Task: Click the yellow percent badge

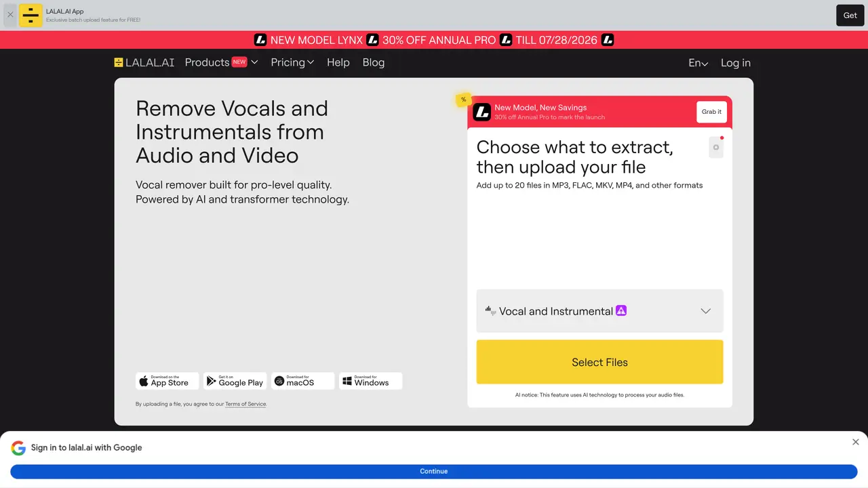Action: tap(464, 100)
